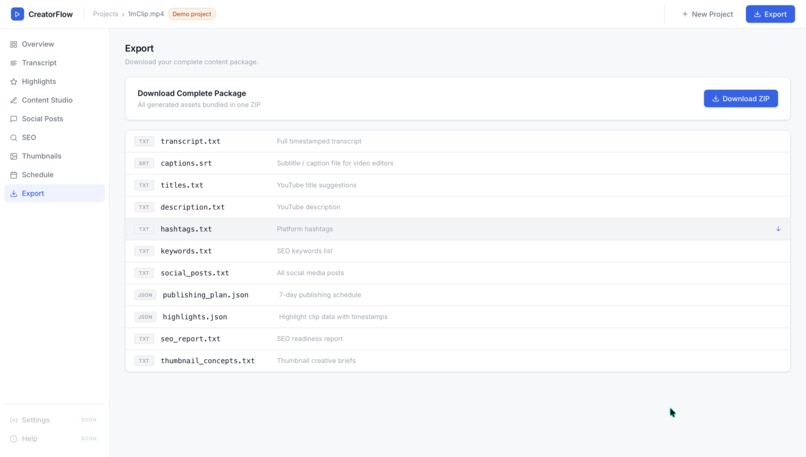Click 'YouTube title suggestions' description
This screenshot has height=457, width=806.
[317, 185]
